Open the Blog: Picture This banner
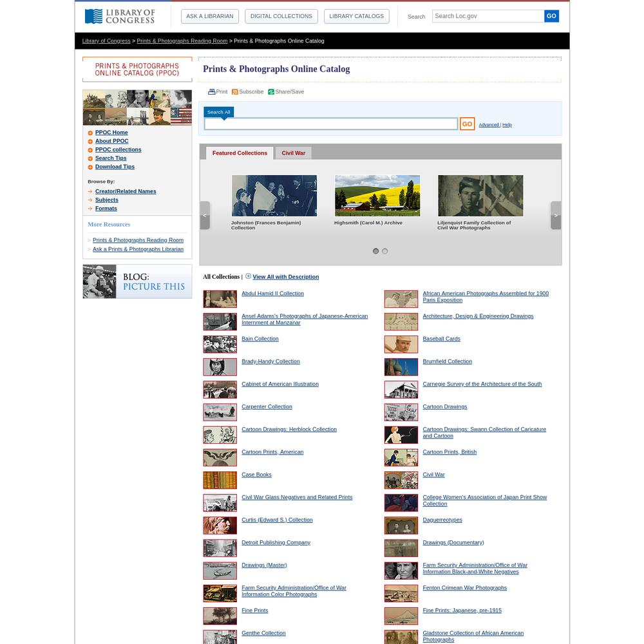 (137, 281)
